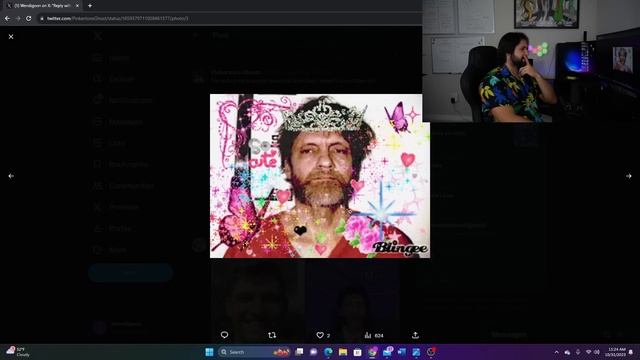Screen dimensions: 640x360
Task: Click the twitter.com address bar
Action: [229, 18]
